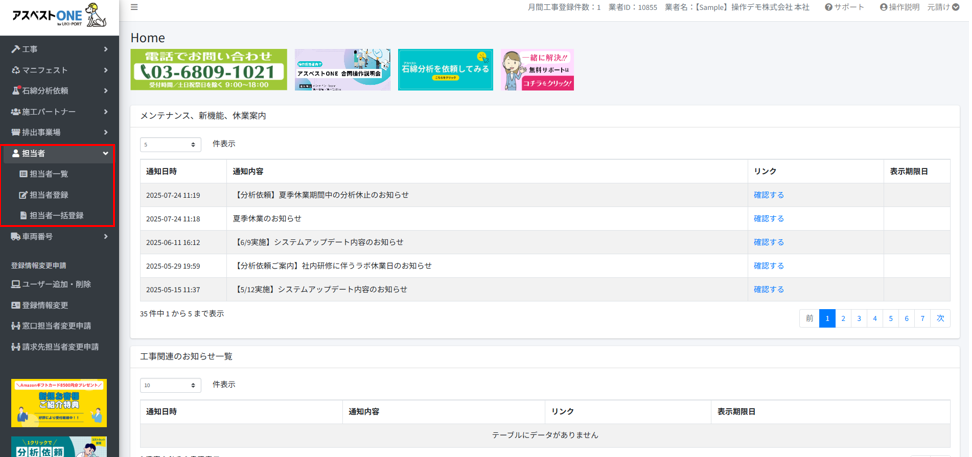The width and height of the screenshot is (972, 457).
Task: Open 担当者一覧 in the sidebar
Action: pyautogui.click(x=48, y=174)
